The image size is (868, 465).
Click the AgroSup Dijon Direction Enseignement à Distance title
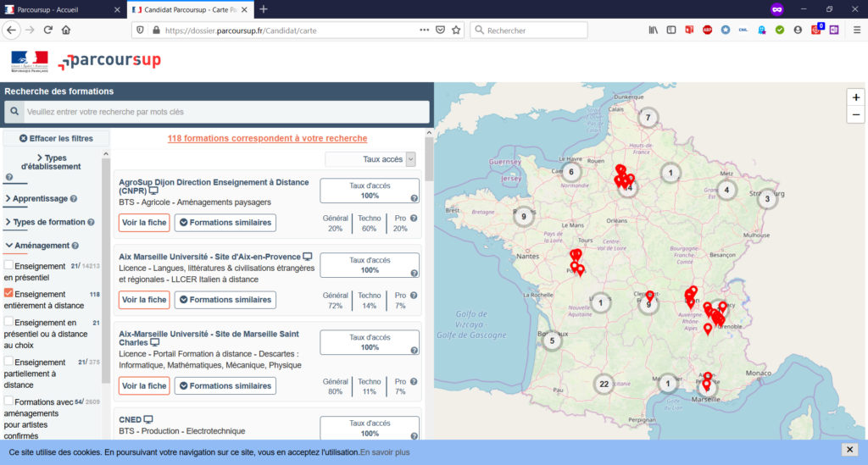pyautogui.click(x=214, y=186)
